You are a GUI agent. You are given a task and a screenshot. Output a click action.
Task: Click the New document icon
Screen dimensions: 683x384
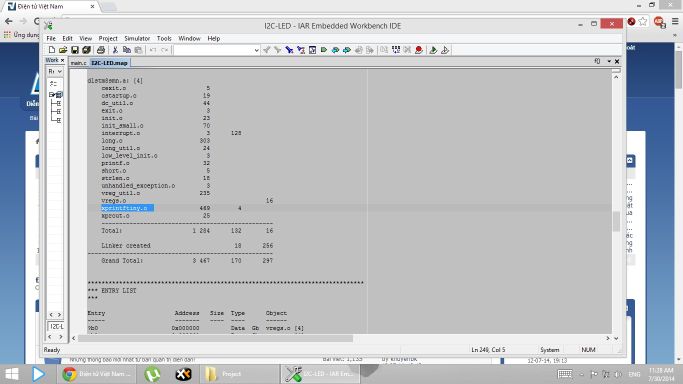pyautogui.click(x=52, y=50)
